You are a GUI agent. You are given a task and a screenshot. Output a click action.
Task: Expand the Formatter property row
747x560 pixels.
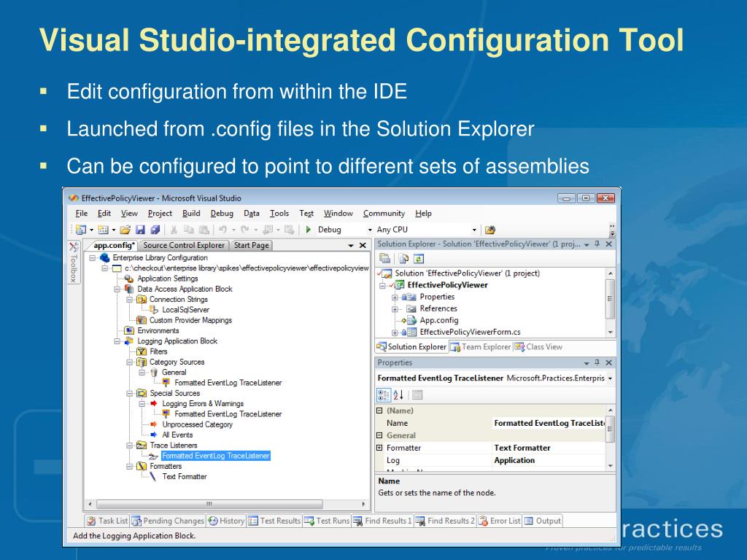(x=379, y=448)
